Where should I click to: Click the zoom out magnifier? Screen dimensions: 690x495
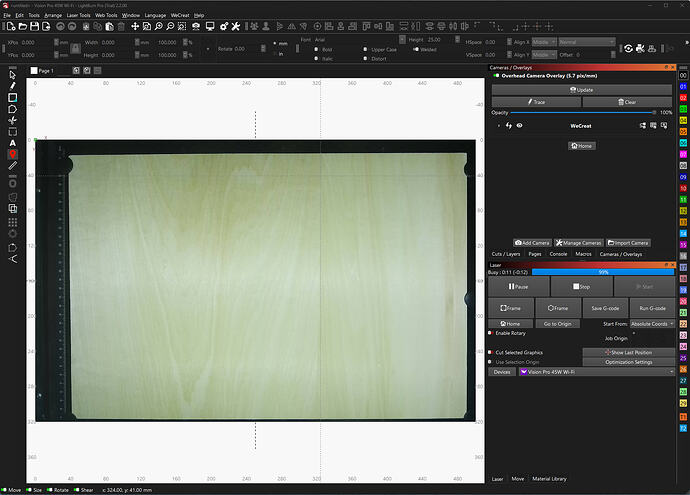170,26
